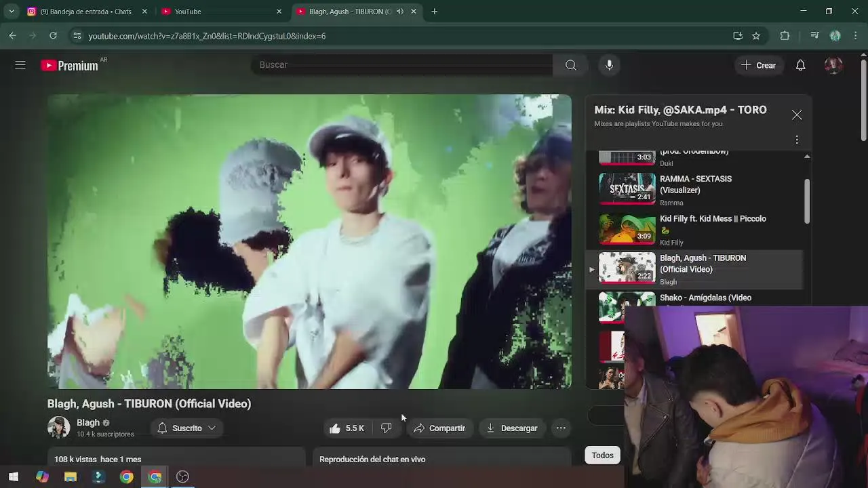The image size is (868, 488).
Task: Play Kid Filly ft. Kid Mess Piccolo
Action: 694,230
